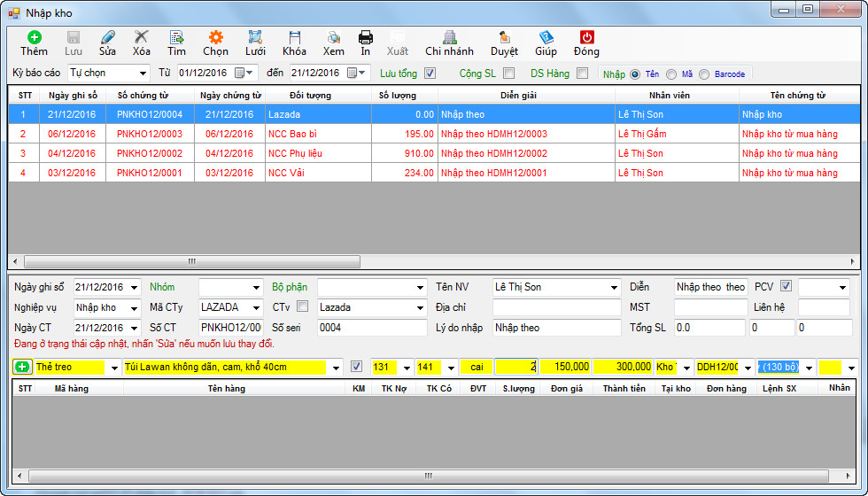Select the Lazada row PNKHO12/0004
The width and height of the screenshot is (868, 496).
[434, 114]
